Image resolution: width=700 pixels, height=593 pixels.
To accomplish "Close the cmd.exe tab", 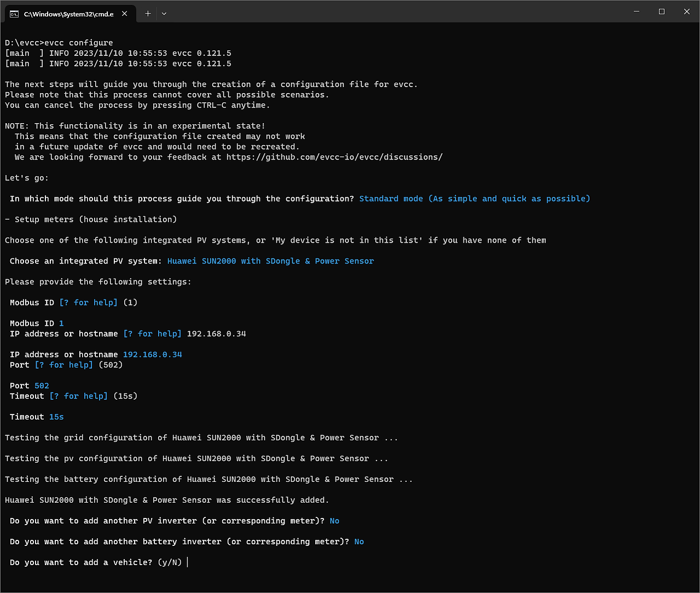I will tap(125, 14).
